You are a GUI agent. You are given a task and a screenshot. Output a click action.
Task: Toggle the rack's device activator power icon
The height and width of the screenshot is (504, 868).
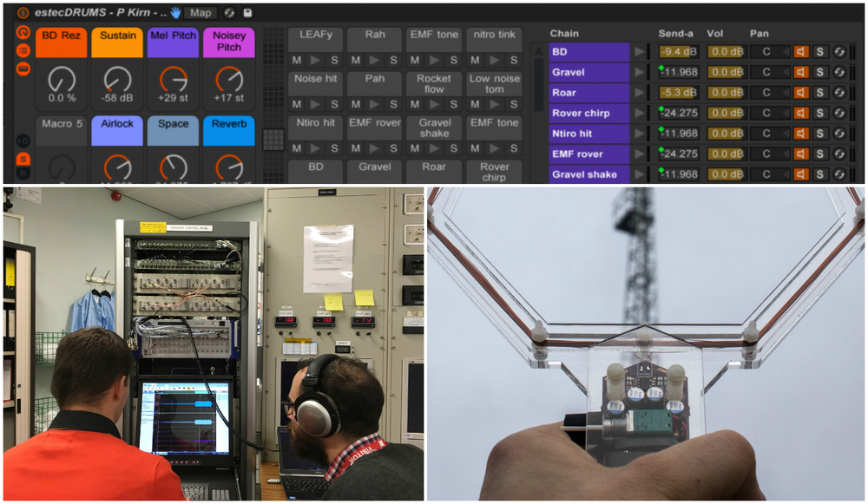(x=23, y=13)
